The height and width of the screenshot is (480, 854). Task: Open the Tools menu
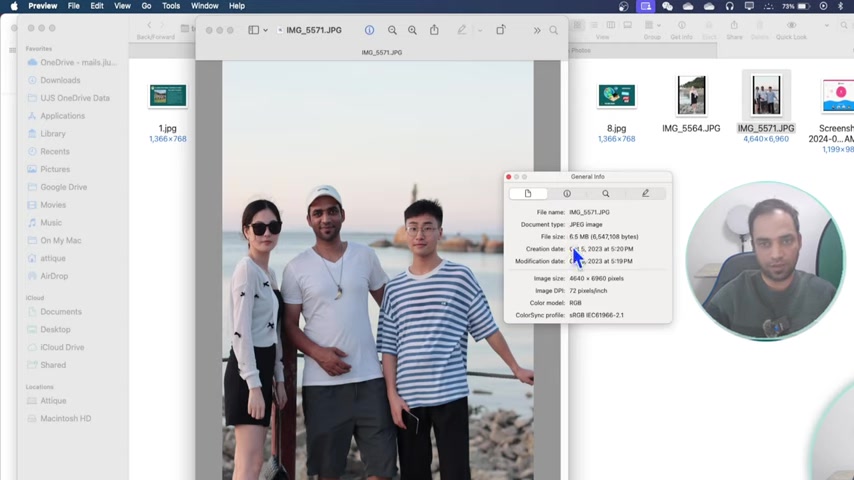click(x=171, y=6)
